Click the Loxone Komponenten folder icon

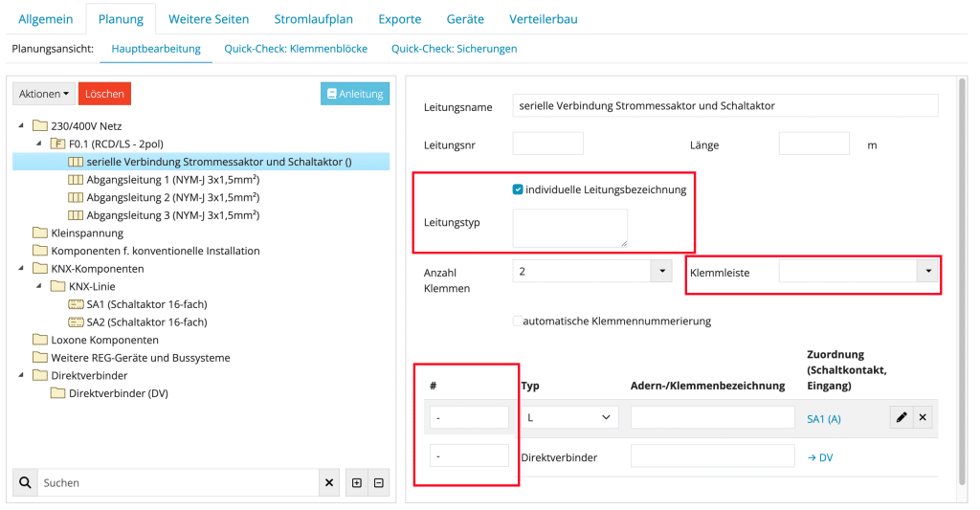pos(40,340)
